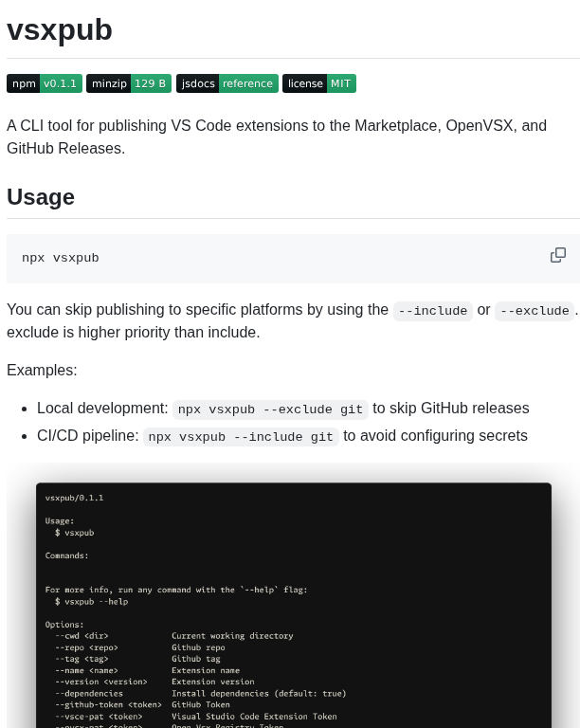Click the 'Local development:' list item text
The width and height of the screenshot is (580, 728).
coord(102,409)
